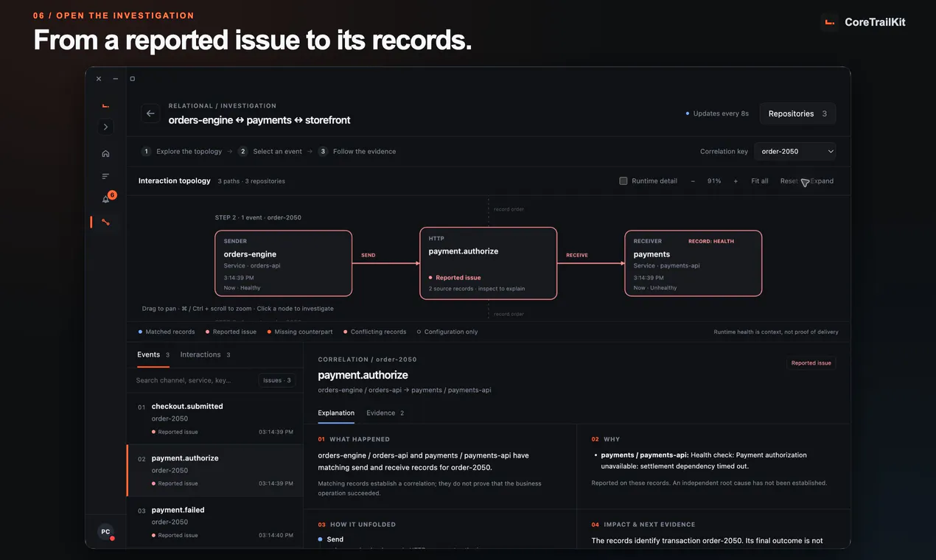Click the app logo in the sidebar
The height and width of the screenshot is (560, 936).
click(x=105, y=105)
